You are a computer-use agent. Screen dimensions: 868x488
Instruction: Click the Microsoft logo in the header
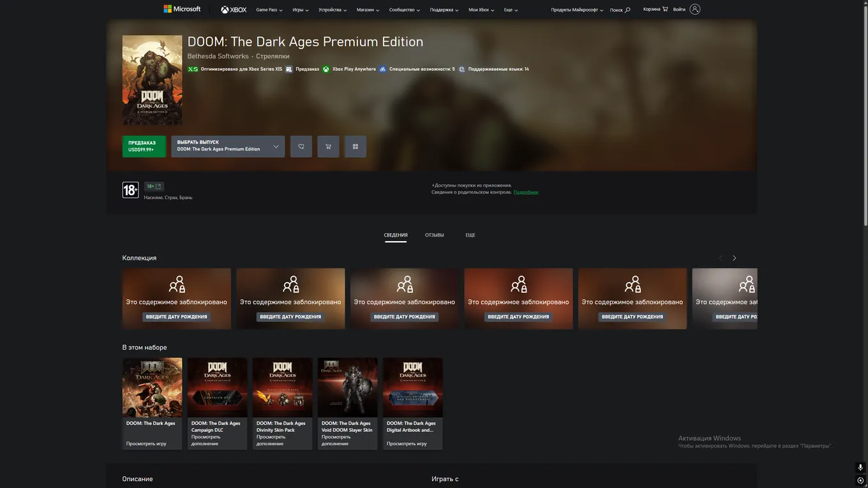click(x=182, y=9)
